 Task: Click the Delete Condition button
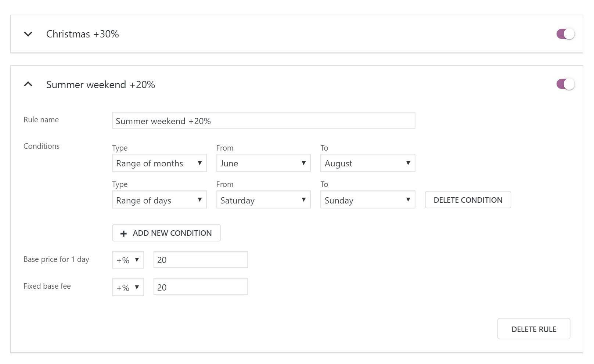pyautogui.click(x=468, y=200)
